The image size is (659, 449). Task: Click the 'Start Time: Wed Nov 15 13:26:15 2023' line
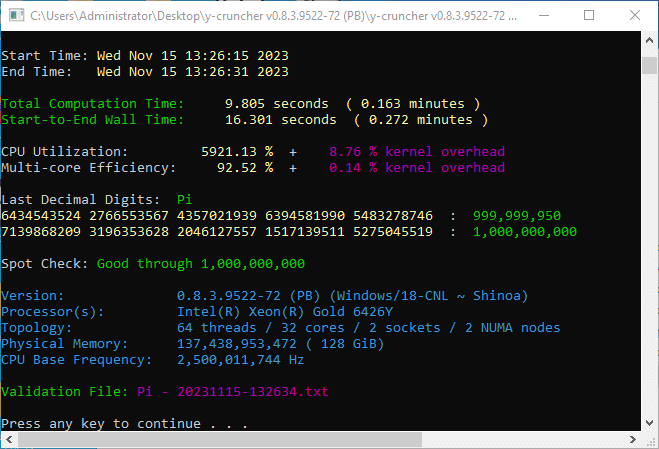(x=145, y=55)
